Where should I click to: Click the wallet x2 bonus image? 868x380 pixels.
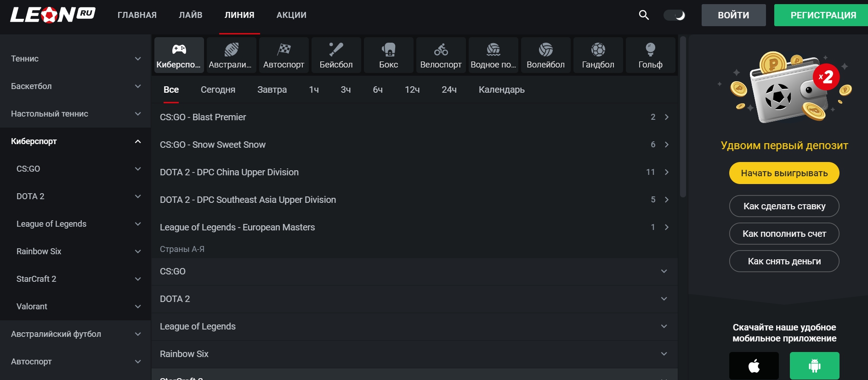click(x=784, y=87)
